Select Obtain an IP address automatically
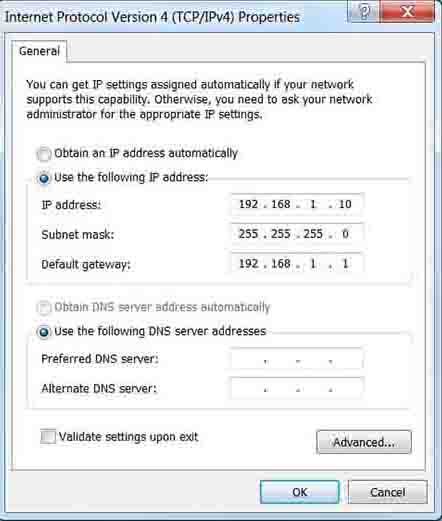Viewport: 442px width, 521px height. click(x=44, y=154)
